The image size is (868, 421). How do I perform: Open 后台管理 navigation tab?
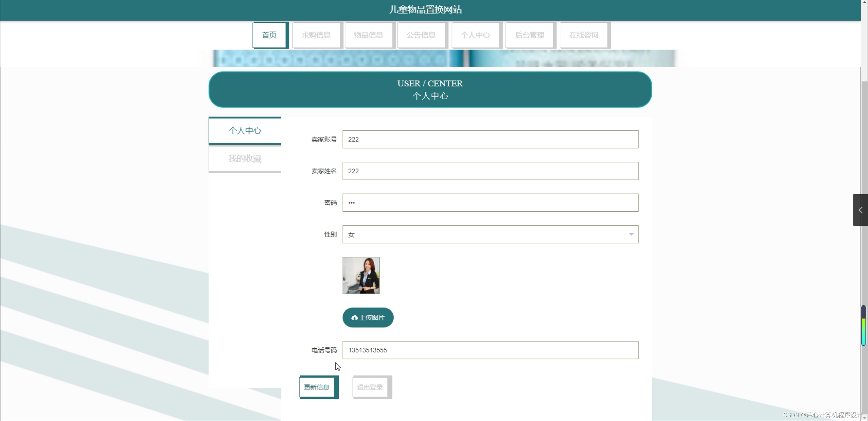[x=529, y=35]
